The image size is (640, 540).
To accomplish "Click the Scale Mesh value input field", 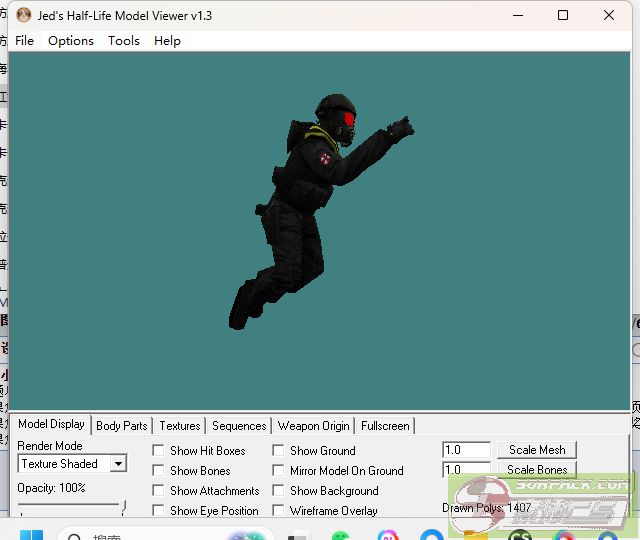I will click(466, 450).
